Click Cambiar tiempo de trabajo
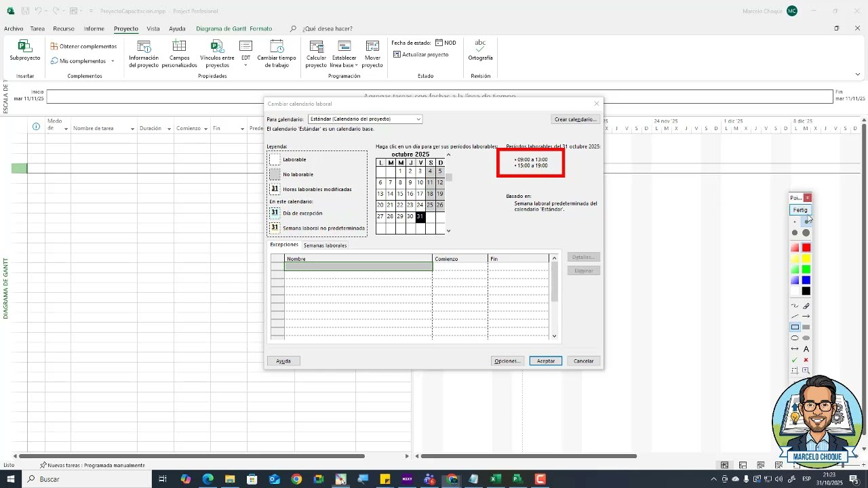This screenshot has height=488, width=868. click(277, 54)
